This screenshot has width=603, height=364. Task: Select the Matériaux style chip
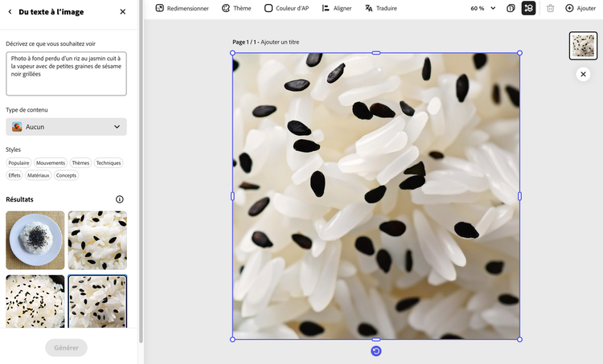pos(38,175)
